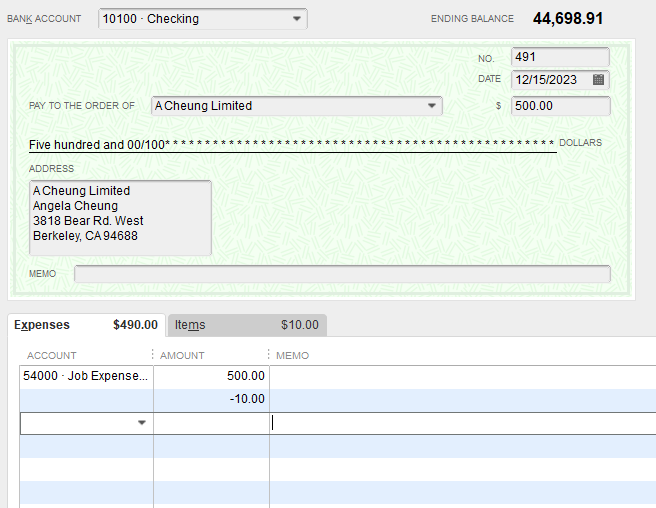Switch to the Expenses tab

pyautogui.click(x=86, y=325)
